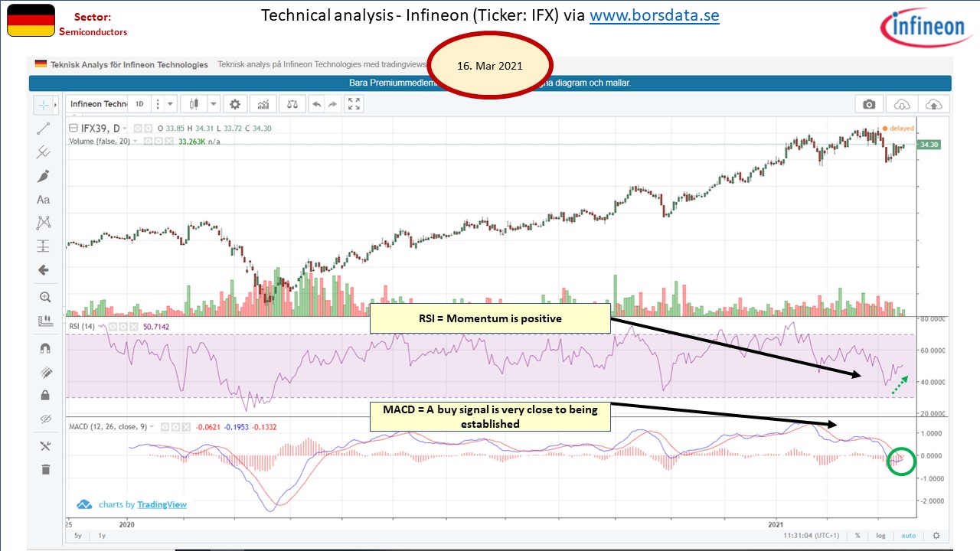
Task: Choose the measure ruler tool
Action: (44, 321)
